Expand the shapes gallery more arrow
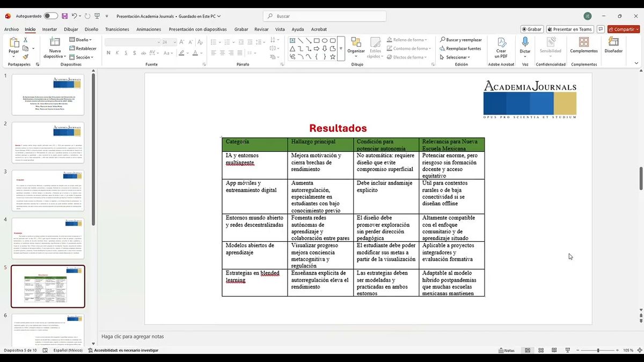 (x=341, y=48)
